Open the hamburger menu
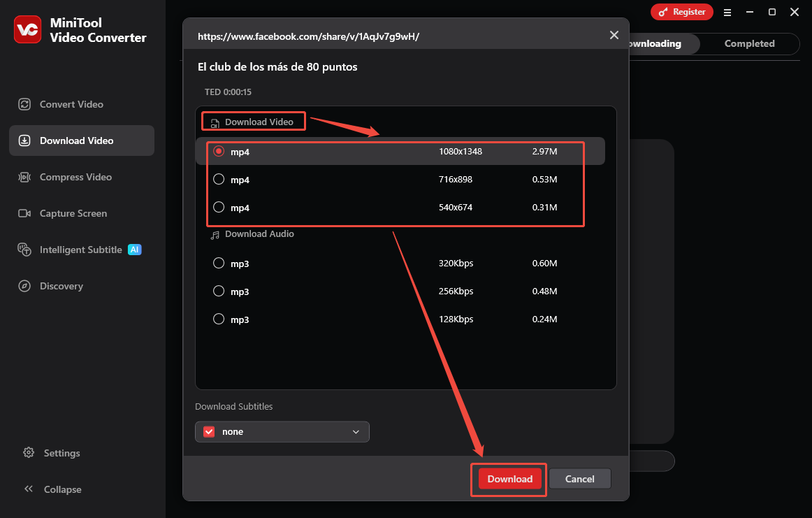812x518 pixels. point(727,12)
